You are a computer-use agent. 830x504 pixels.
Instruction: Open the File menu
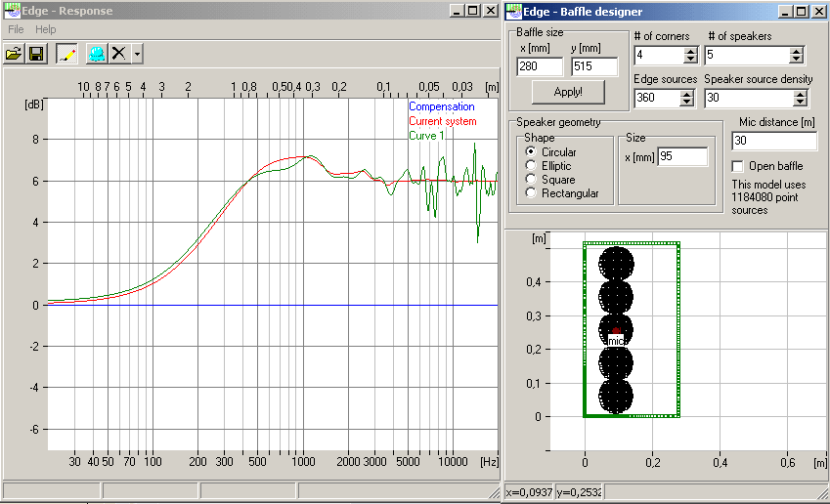click(x=16, y=29)
